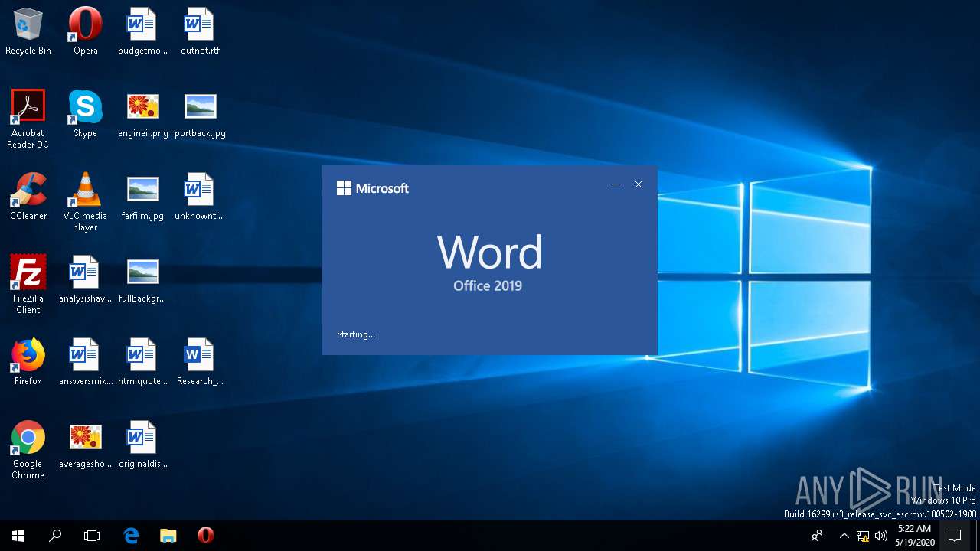Select the outnot.rtf document on desktop
Viewport: 980px width, 551px height.
200,31
